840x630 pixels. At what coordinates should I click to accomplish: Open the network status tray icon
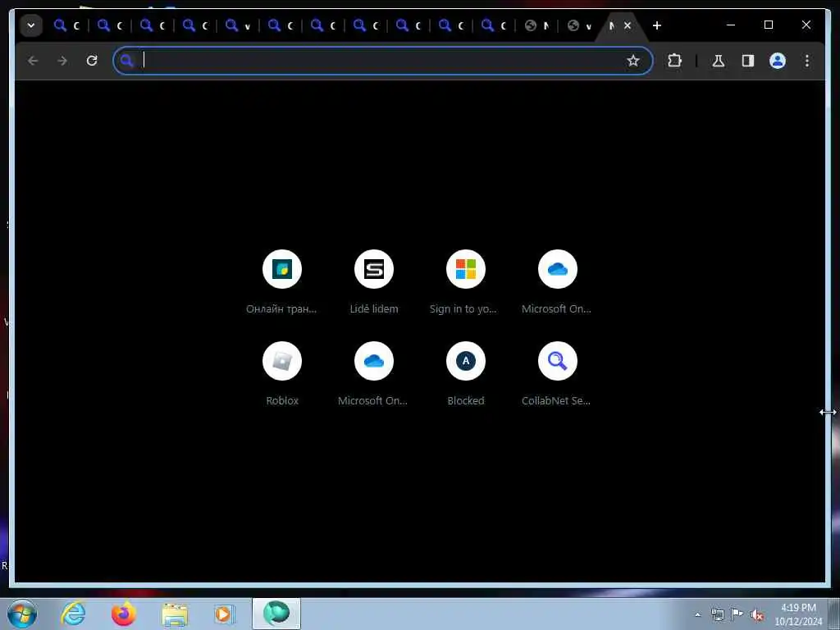click(x=717, y=614)
